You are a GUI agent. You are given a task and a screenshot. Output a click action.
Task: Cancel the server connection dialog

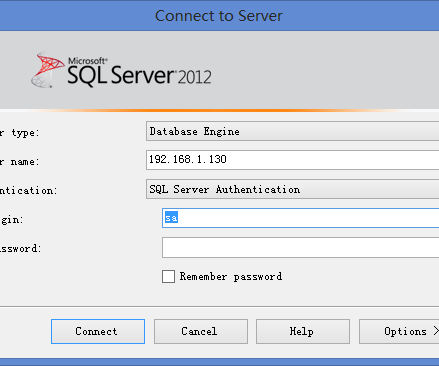tap(201, 331)
